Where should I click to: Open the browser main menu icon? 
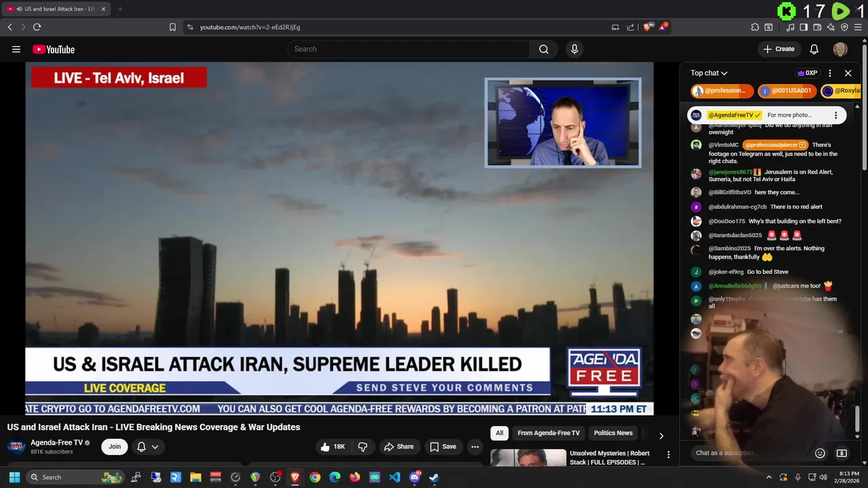coord(858,27)
